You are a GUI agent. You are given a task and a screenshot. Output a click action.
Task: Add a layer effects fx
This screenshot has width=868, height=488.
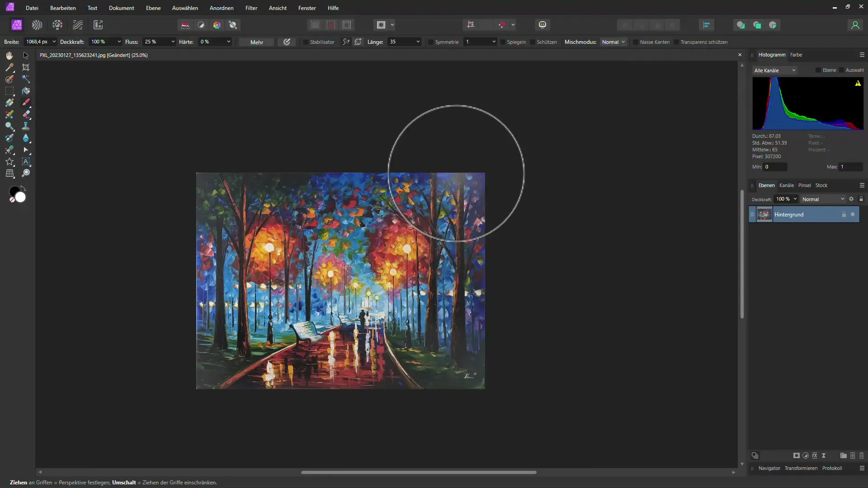coord(815,455)
